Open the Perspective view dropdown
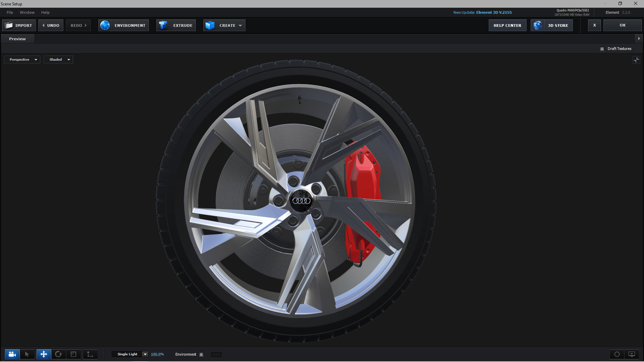The width and height of the screenshot is (644, 362). pyautogui.click(x=22, y=60)
